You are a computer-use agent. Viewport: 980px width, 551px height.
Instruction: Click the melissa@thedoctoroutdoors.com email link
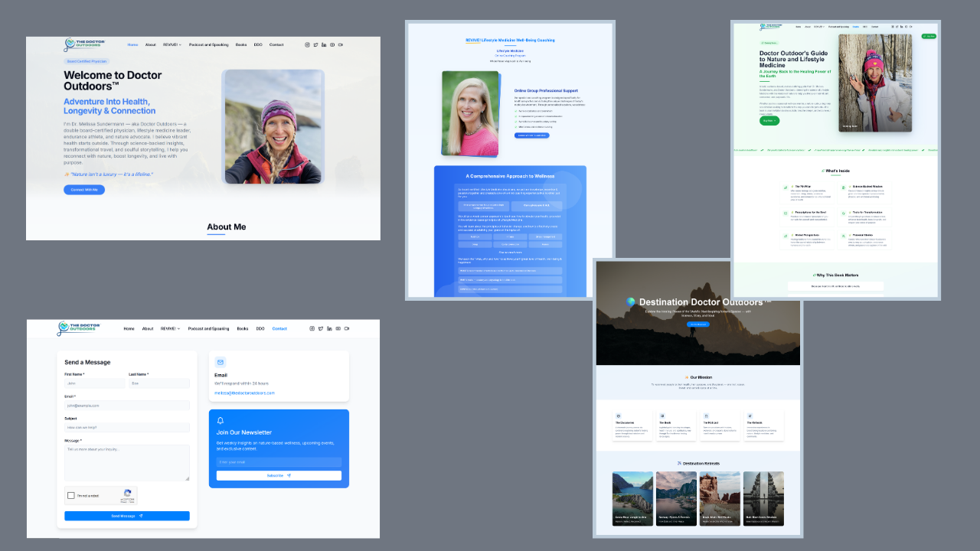point(244,393)
